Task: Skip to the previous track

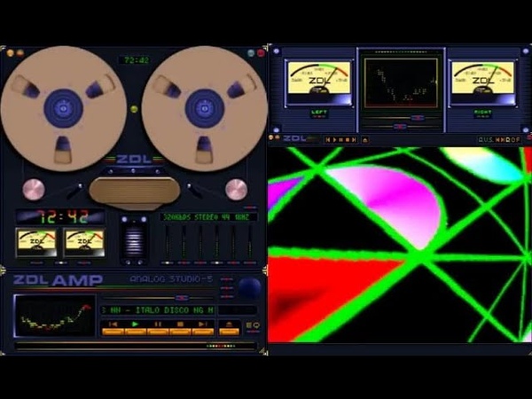Action: 113,327
